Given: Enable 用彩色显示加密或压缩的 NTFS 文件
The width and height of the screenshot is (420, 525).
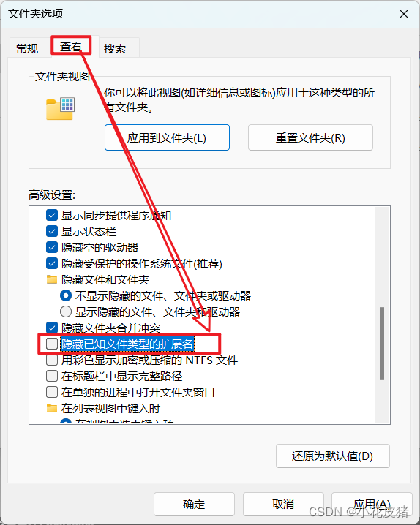Looking at the screenshot, I should [52, 360].
